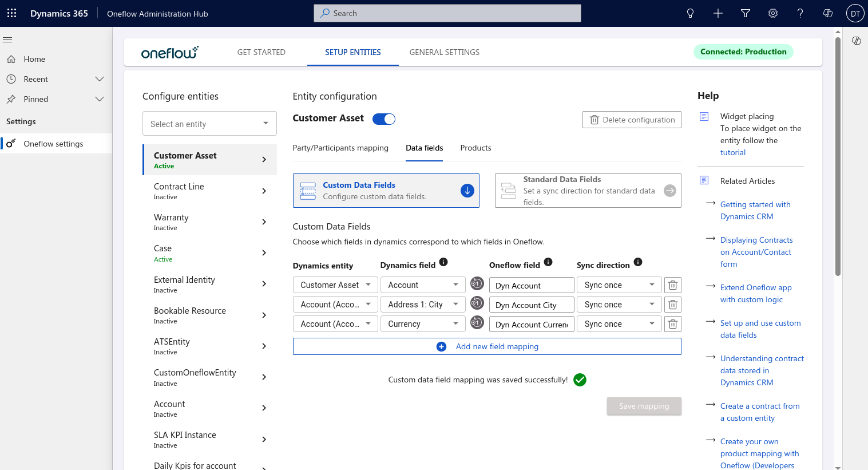Open the Settings gear icon
Screen dimensions: 868x470
[x=773, y=13]
